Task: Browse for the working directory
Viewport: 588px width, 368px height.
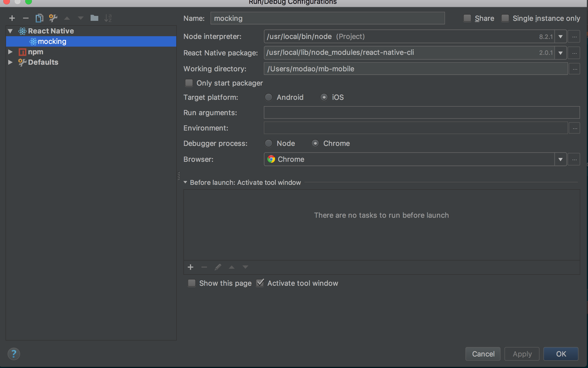Action: pyautogui.click(x=575, y=69)
